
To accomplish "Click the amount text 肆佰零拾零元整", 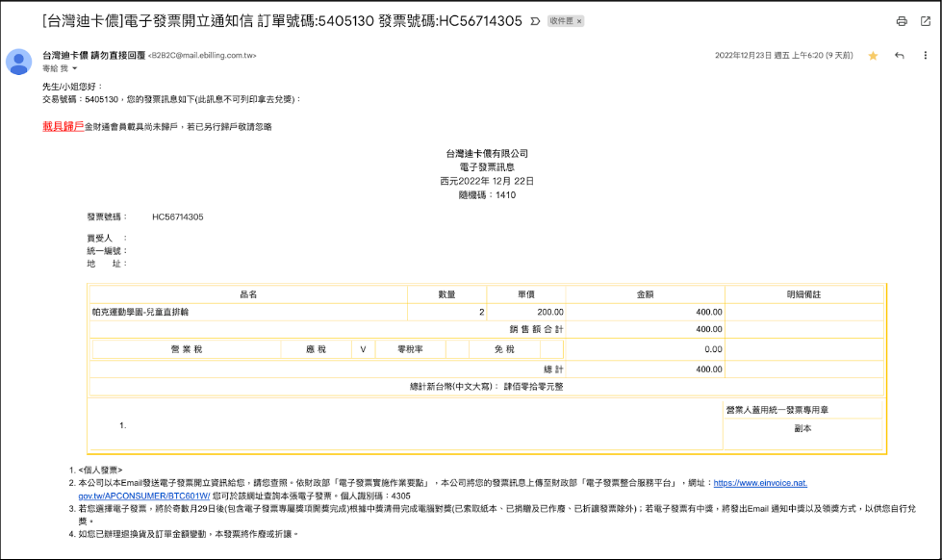I will [533, 387].
